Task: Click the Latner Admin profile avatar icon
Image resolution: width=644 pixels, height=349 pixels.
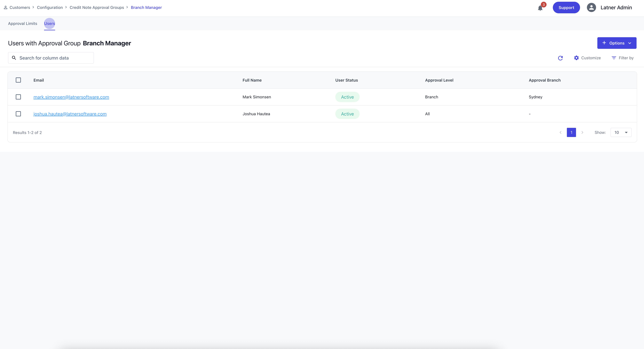Action: tap(591, 7)
